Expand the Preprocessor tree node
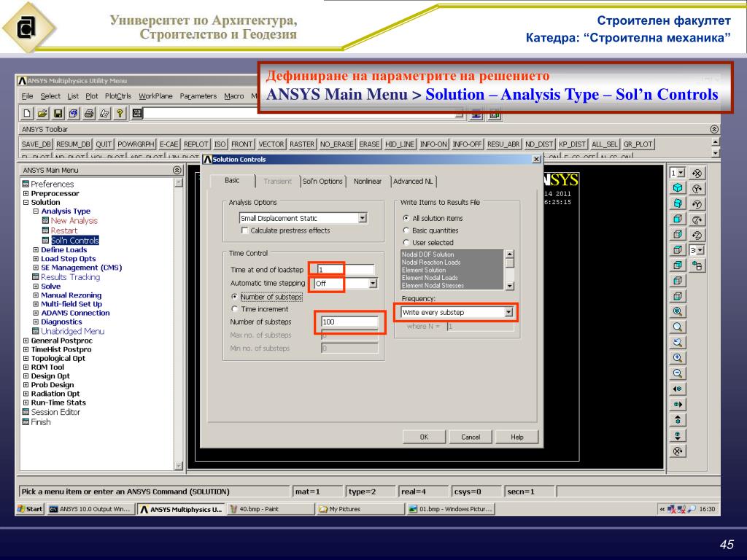747x560 pixels. point(26,193)
